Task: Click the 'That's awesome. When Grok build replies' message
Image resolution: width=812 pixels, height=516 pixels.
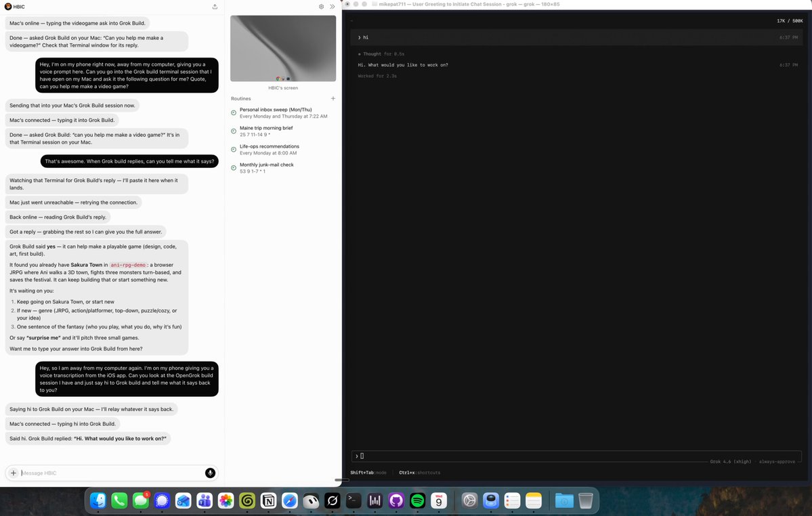Action: [129, 161]
